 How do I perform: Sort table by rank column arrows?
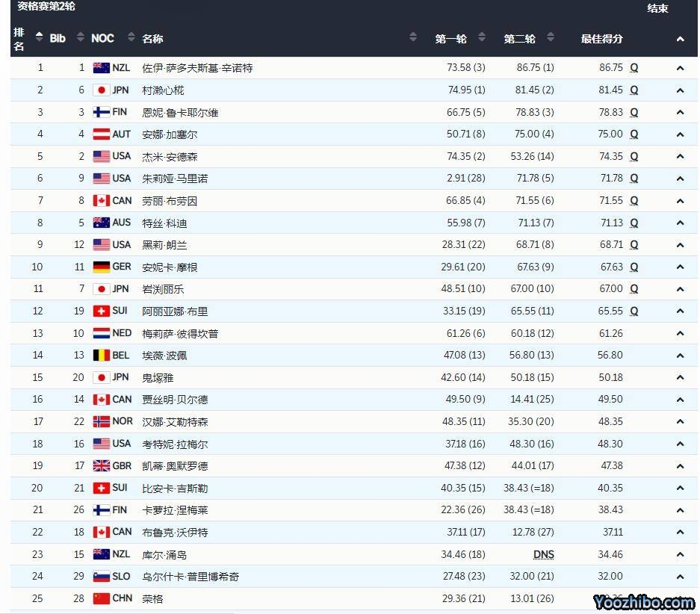click(40, 37)
